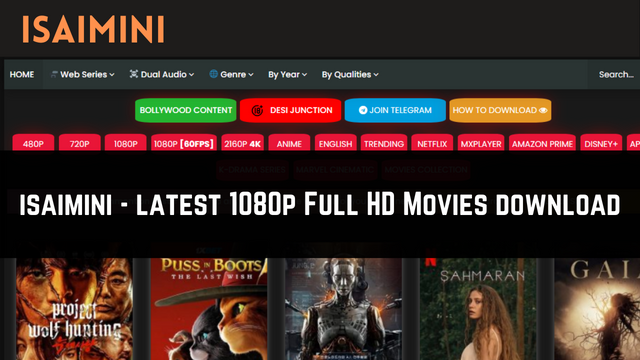Screen dimensions: 640x360
Task: Open the Amazon Prime category
Action: tap(542, 143)
